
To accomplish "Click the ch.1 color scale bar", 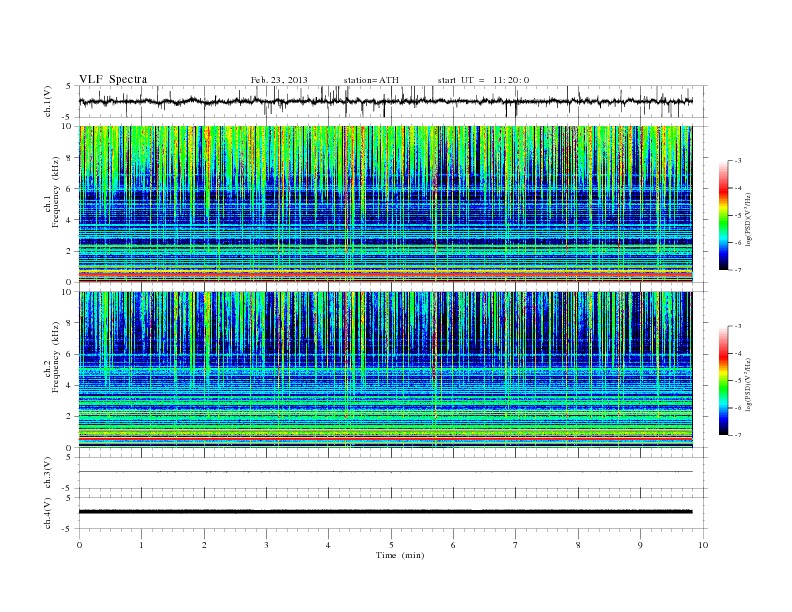I will [x=723, y=215].
